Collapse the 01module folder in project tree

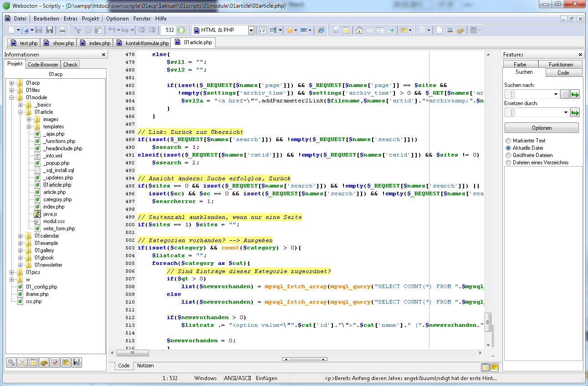pos(12,97)
